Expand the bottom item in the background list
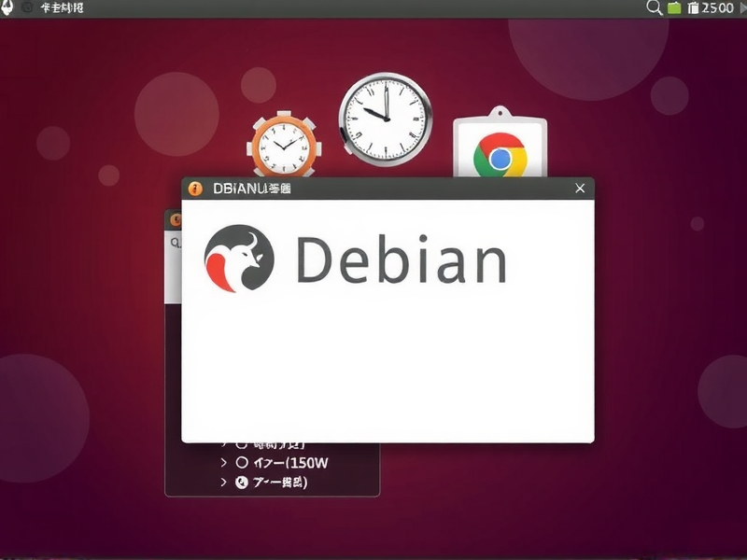The width and height of the screenshot is (747, 560). tap(224, 483)
